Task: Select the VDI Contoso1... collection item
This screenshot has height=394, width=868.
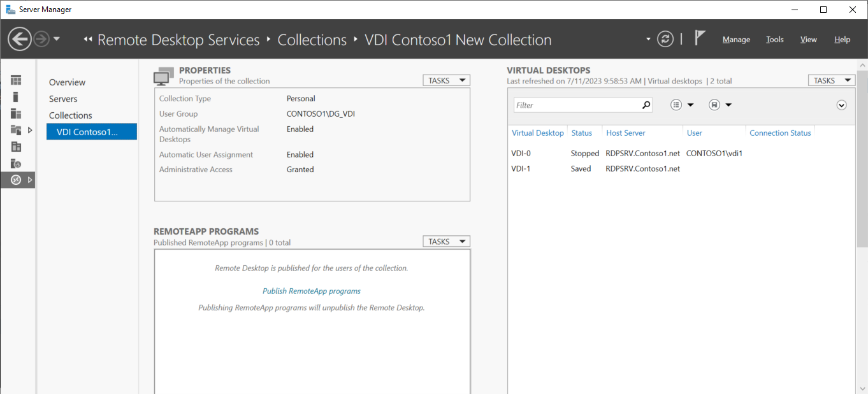Action: tap(92, 132)
